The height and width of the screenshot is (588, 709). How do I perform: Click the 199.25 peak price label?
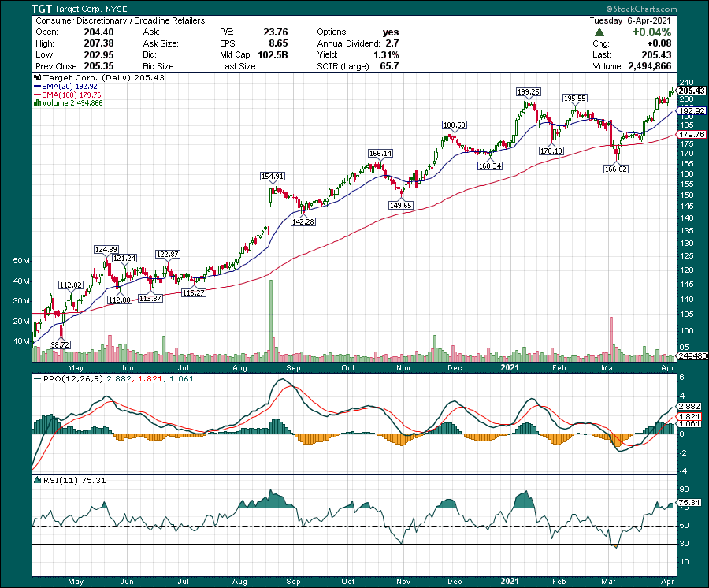[528, 91]
